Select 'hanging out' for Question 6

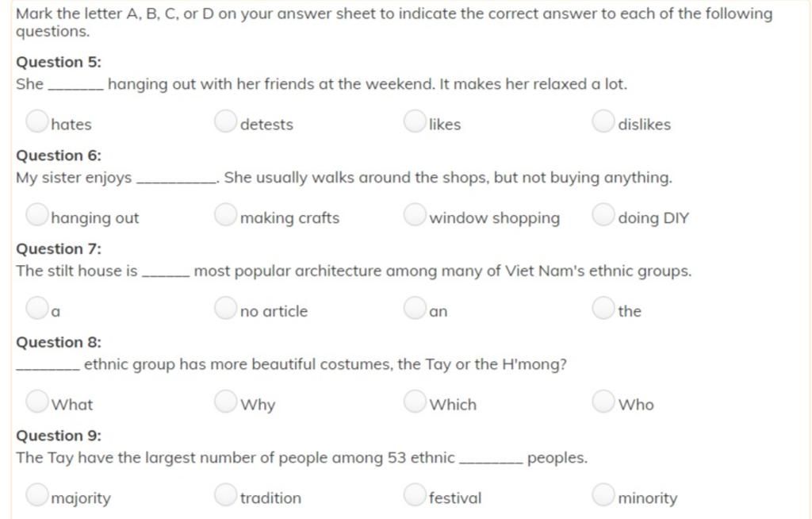(x=36, y=214)
